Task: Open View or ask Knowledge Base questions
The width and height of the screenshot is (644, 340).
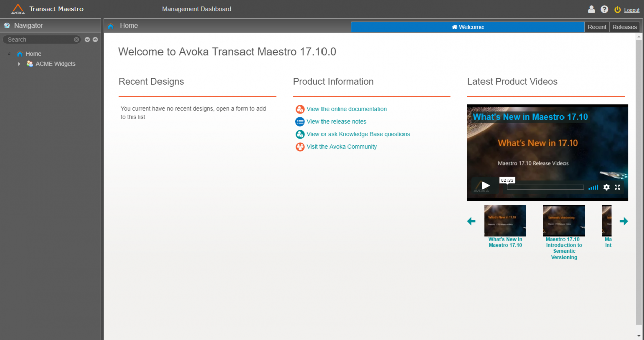Action: tap(358, 134)
